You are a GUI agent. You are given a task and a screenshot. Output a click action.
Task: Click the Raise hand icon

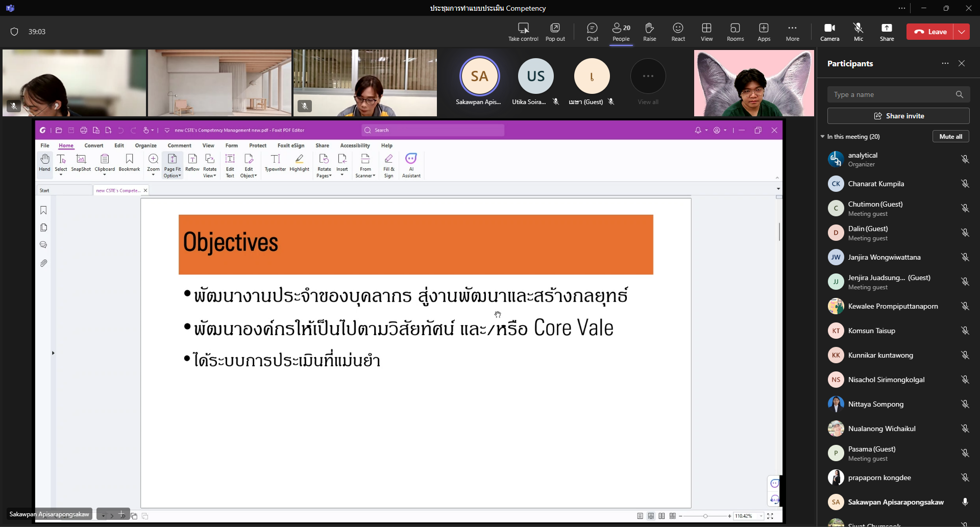(x=649, y=32)
